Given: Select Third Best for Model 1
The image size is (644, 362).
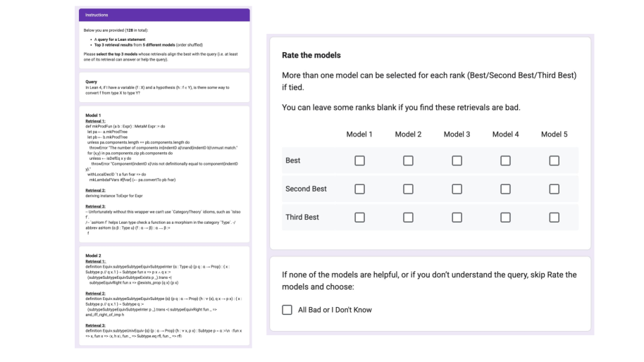Looking at the screenshot, I should (x=359, y=217).
